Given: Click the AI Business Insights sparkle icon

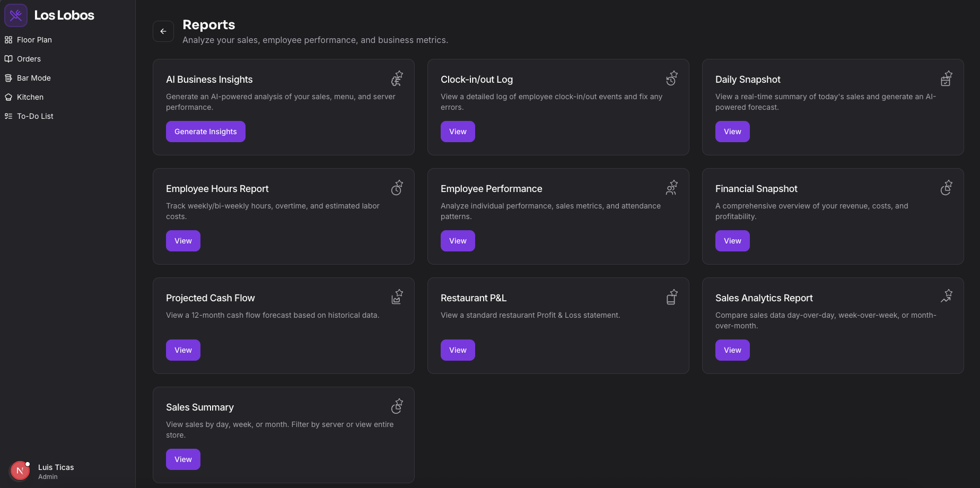Looking at the screenshot, I should [397, 78].
